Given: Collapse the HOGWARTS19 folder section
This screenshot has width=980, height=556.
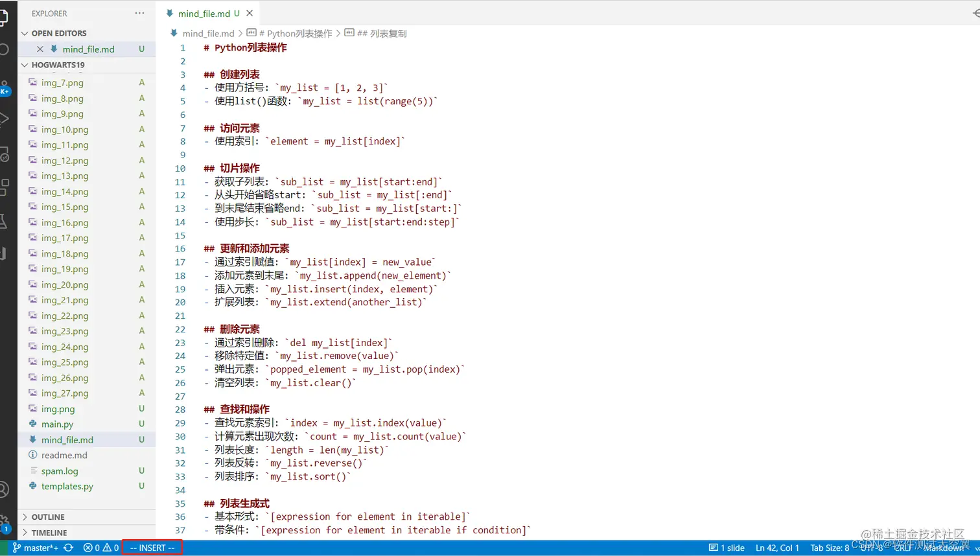Looking at the screenshot, I should (86, 65).
